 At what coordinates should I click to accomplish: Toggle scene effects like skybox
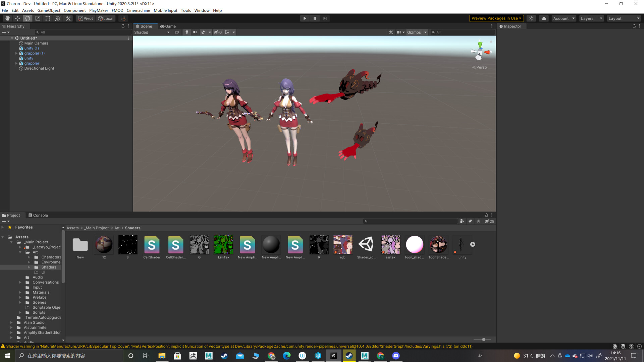pos(203,33)
